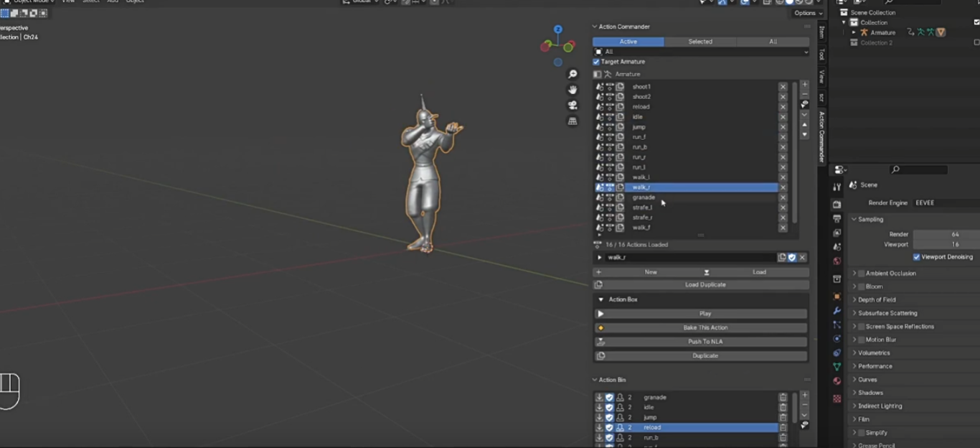
Task: Toggle the camera view icon
Action: (573, 106)
